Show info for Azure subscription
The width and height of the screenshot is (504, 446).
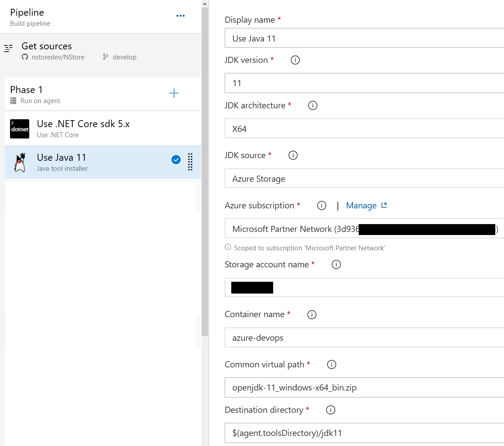(322, 205)
